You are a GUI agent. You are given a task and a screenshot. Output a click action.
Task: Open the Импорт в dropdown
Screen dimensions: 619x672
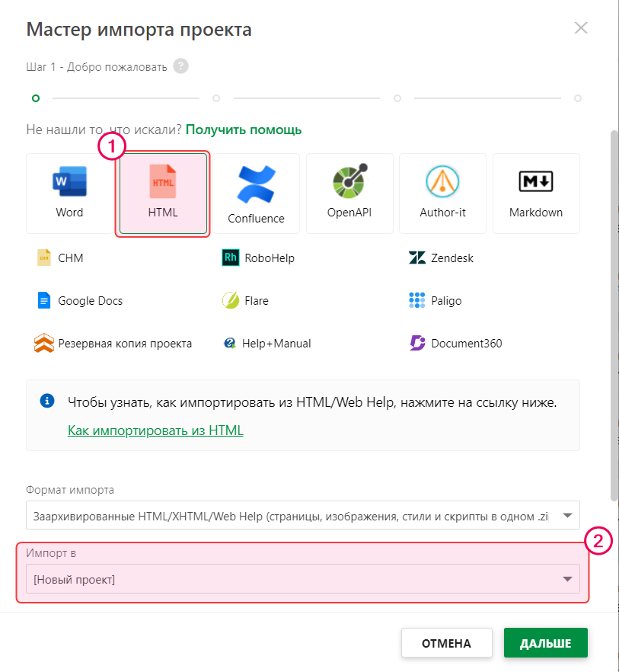pyautogui.click(x=302, y=580)
